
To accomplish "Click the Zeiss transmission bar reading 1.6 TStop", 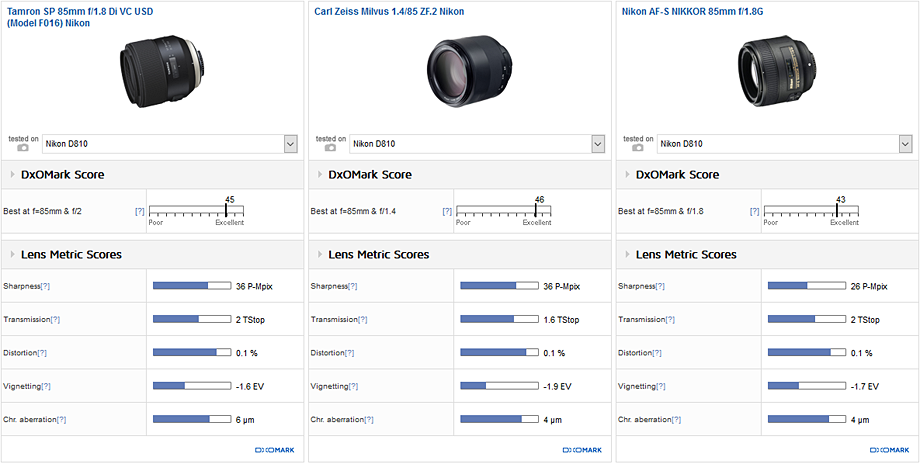I will (x=499, y=319).
